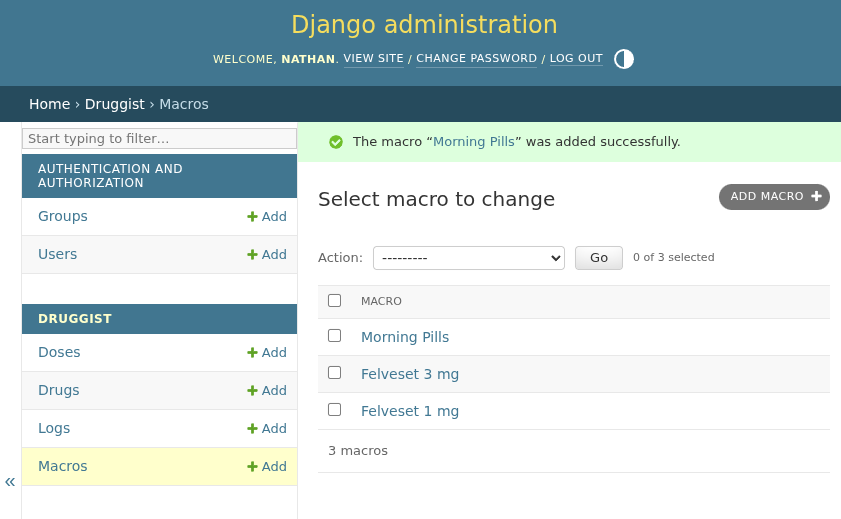Tick the checkbox for Felveset 3 mg
This screenshot has height=519, width=841.
coord(334,373)
